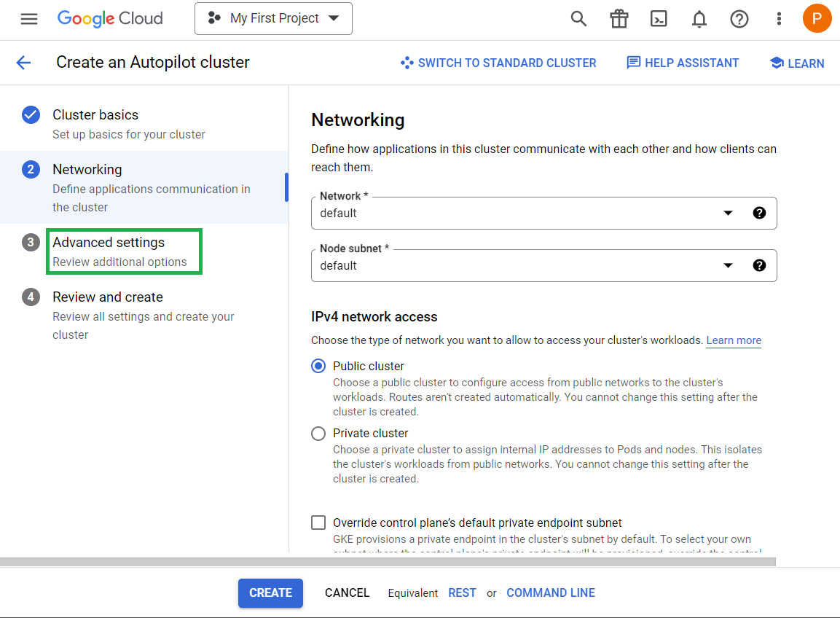This screenshot has height=618, width=840.
Task: Open the HELP ASSISTANT
Action: 683,63
